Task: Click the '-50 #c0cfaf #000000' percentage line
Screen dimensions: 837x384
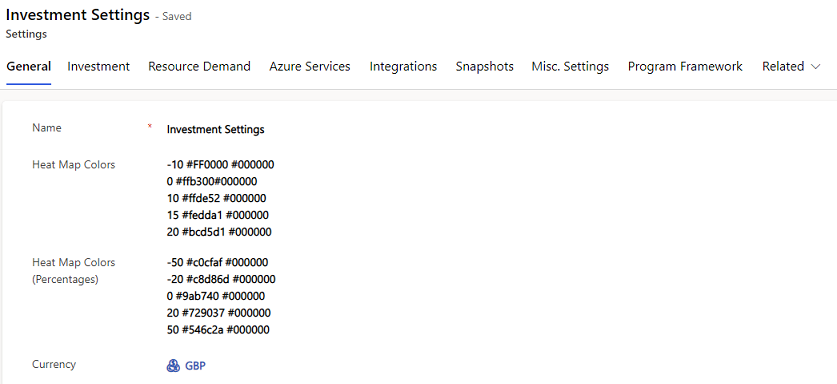Action: point(217,262)
